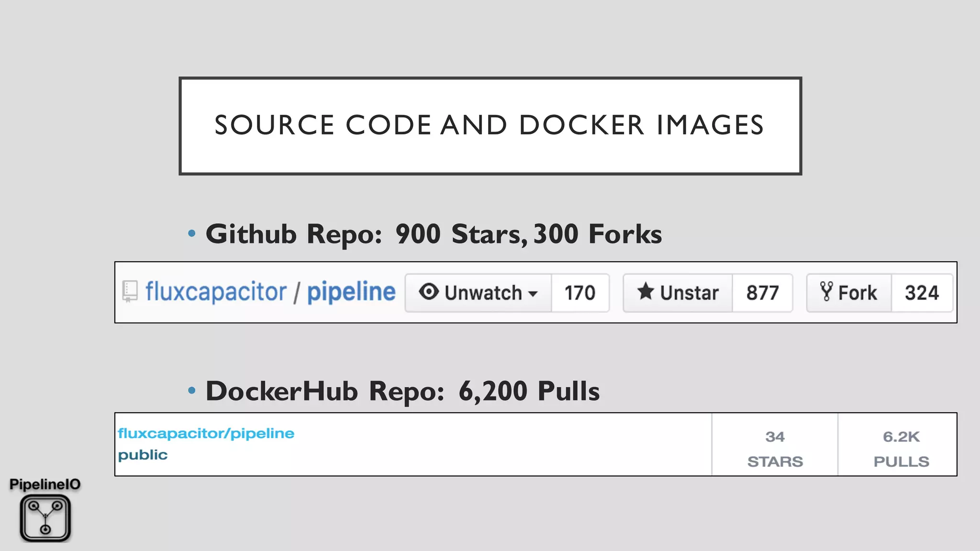980x551 pixels.
Task: Open the pipeline repository link
Action: click(351, 292)
